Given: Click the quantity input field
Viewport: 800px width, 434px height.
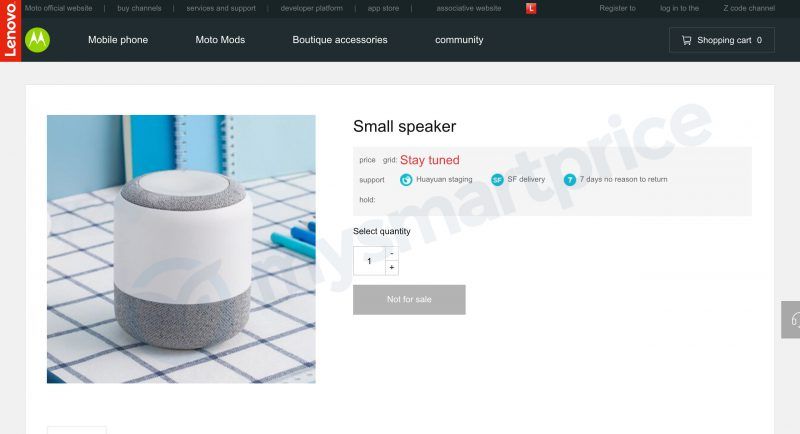Looking at the screenshot, I should coord(369,261).
